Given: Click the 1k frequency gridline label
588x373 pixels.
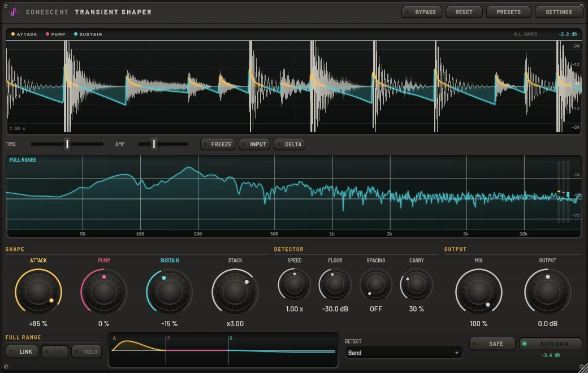Looking at the screenshot, I should pos(332,234).
